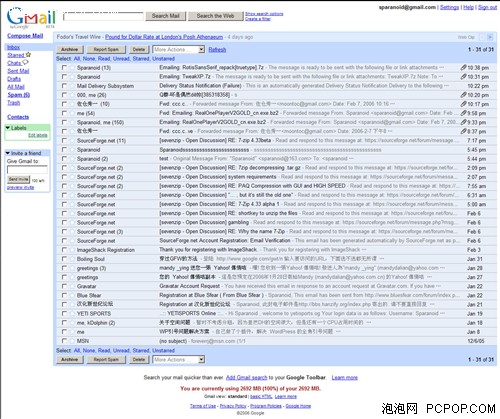
Task: Go to Sent Mail
Action: 18,71
